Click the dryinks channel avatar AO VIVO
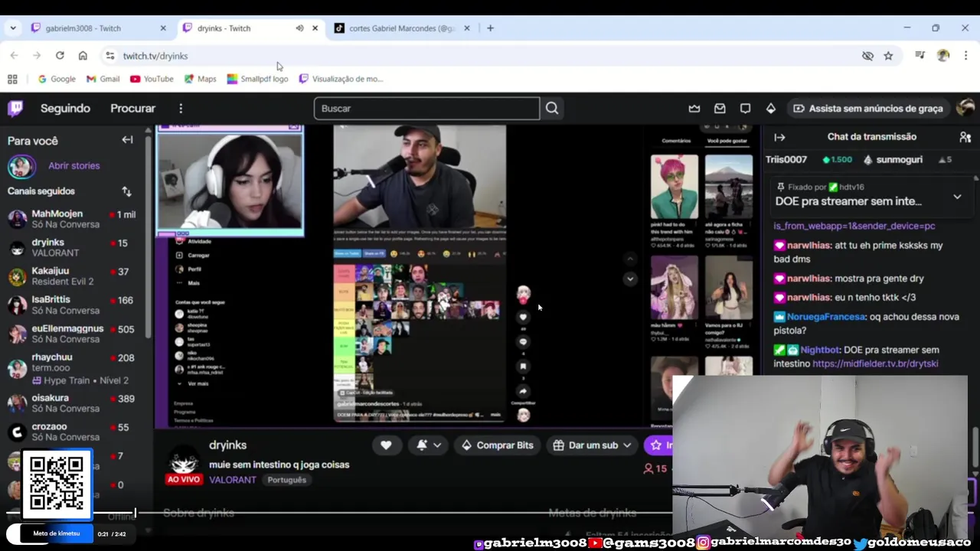This screenshot has height=551, width=980. pos(184,463)
